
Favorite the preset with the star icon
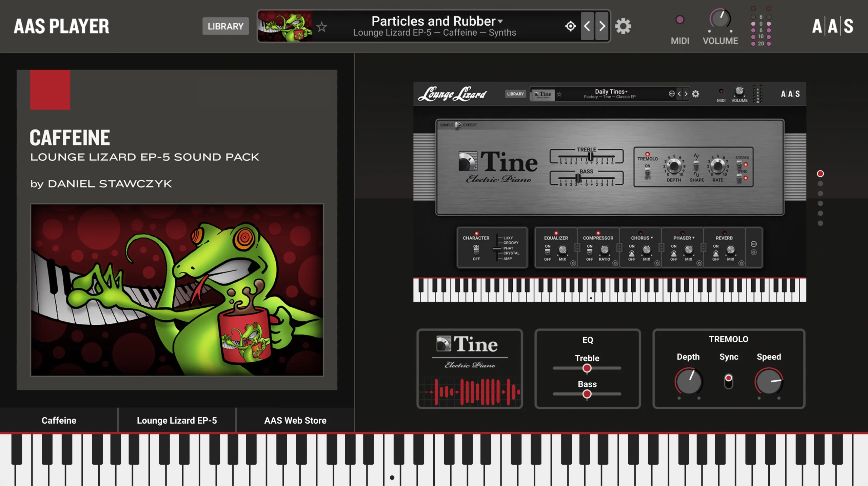[x=321, y=26]
